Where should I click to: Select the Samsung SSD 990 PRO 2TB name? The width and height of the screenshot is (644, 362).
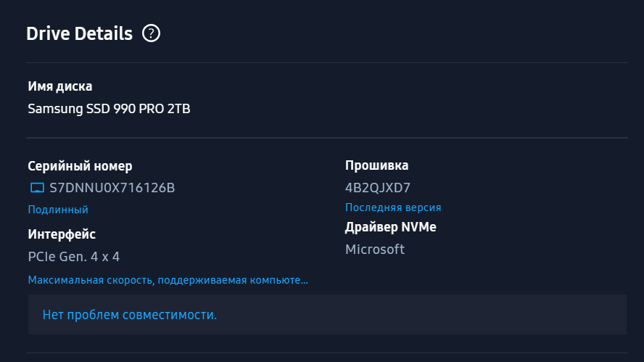(109, 109)
